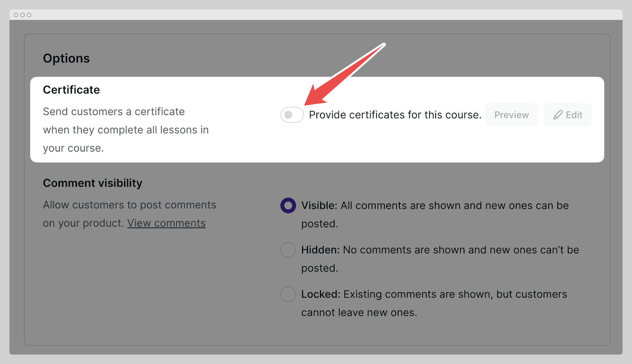Click the 'Provide certificates for this course.' label
This screenshot has width=632, height=364.
coord(395,115)
